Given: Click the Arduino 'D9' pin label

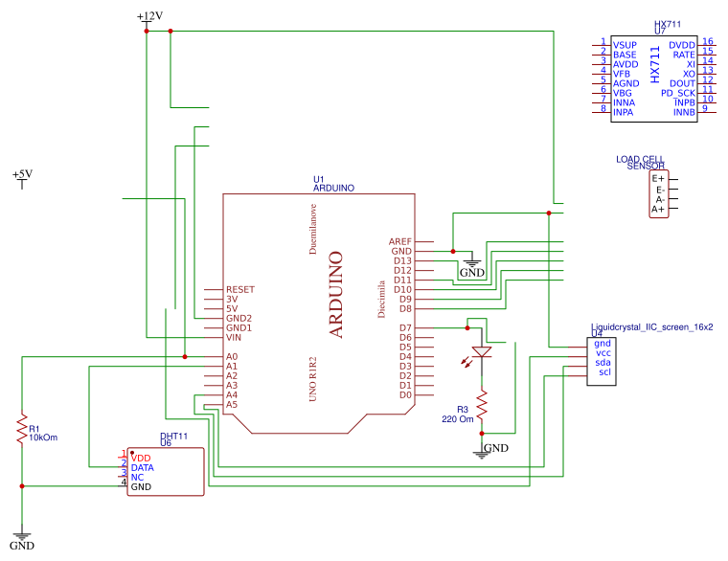Looking at the screenshot, I should 405,300.
